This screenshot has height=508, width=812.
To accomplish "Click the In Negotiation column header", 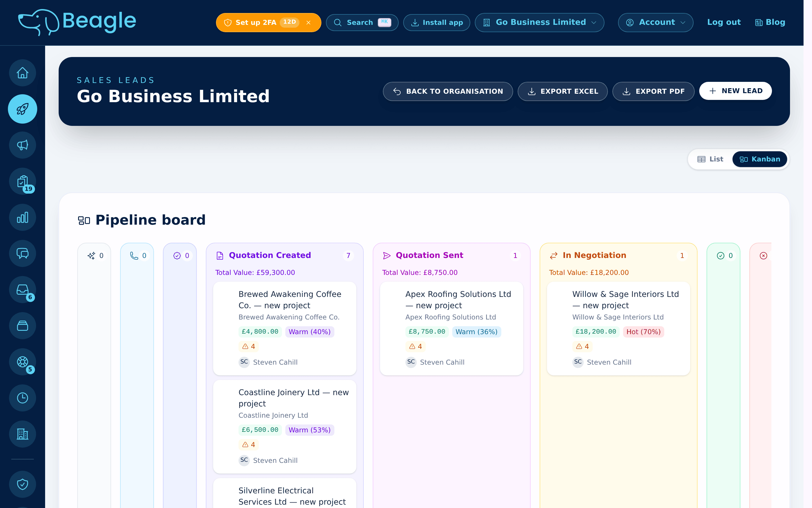I will (594, 255).
